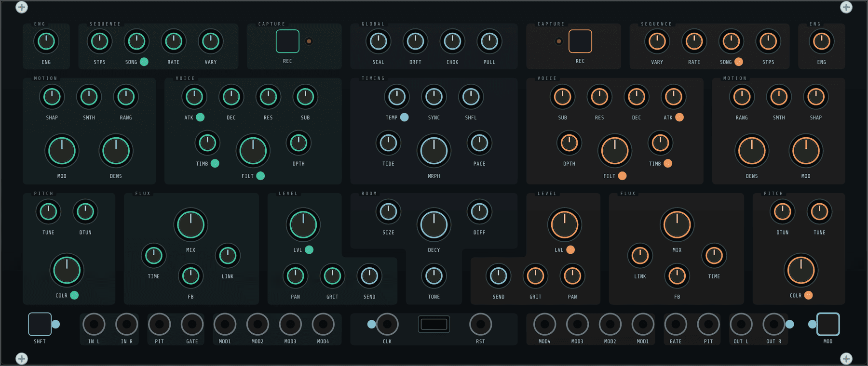868x366 pixels.
Task: Click the orange-side MOD2 jack
Action: pyautogui.click(x=610, y=325)
